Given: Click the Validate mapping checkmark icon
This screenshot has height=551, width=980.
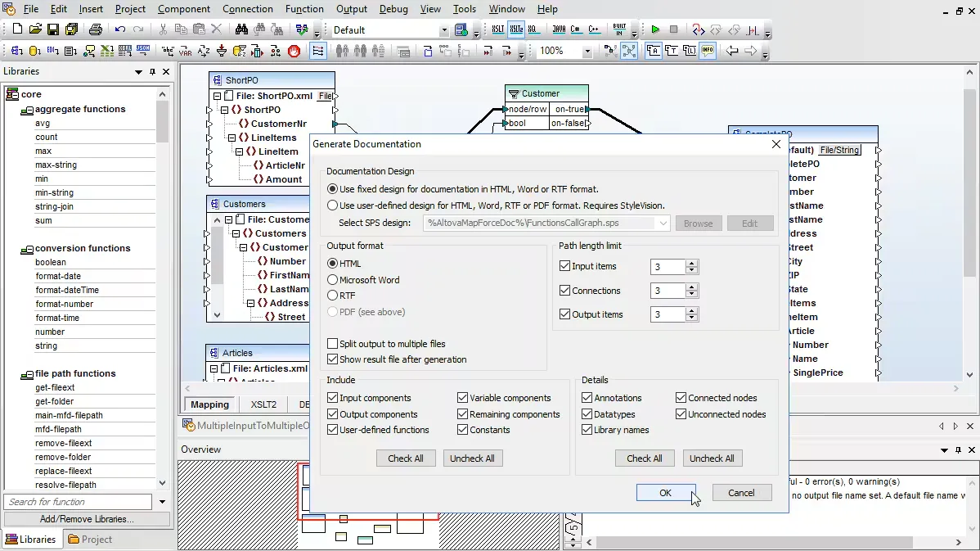Looking at the screenshot, I should point(302,29).
